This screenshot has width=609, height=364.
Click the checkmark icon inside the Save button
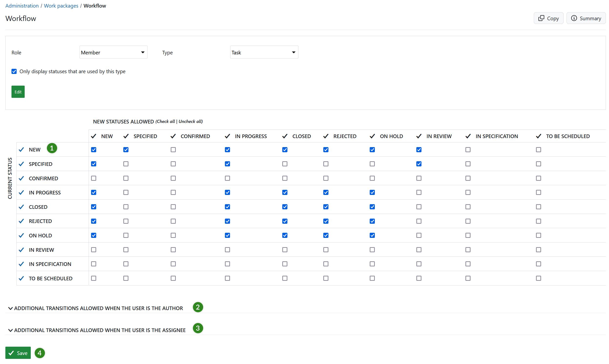[11, 353]
